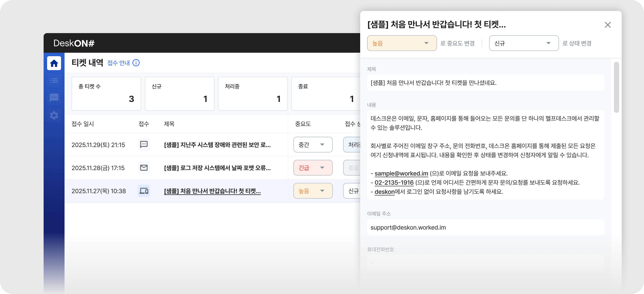Click the detail panel vertical scrollbar
The width and height of the screenshot is (644, 294).
[x=616, y=87]
